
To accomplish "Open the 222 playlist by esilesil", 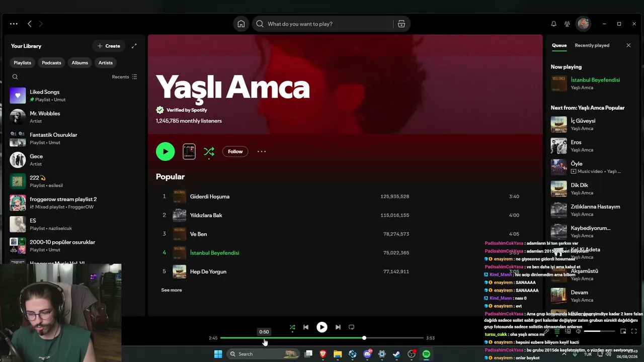I will point(74,182).
